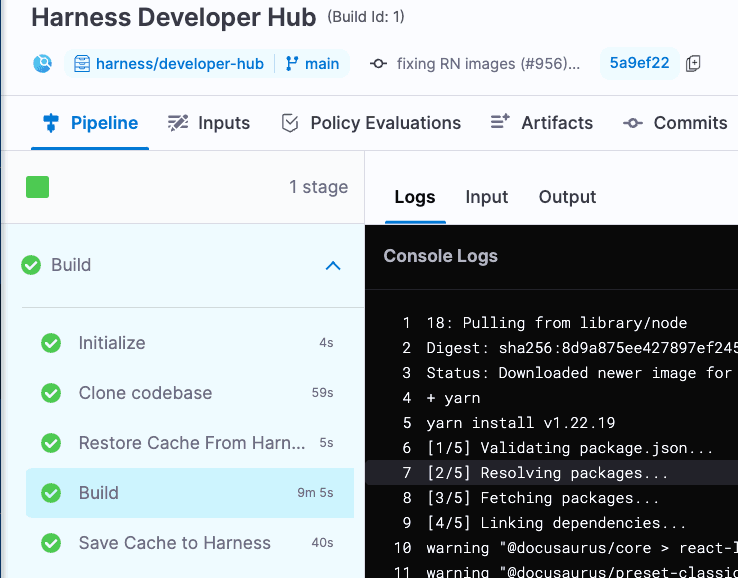Open the Commits tab
This screenshot has height=578, width=738.
(675, 123)
